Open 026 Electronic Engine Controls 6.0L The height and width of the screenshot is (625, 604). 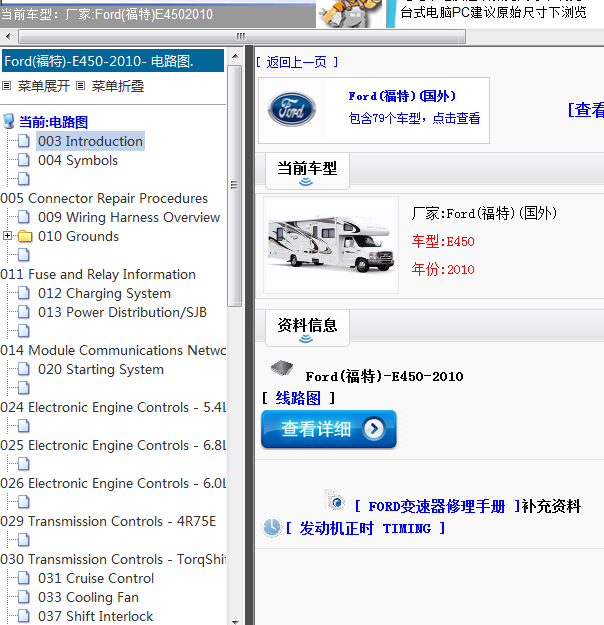pyautogui.click(x=113, y=483)
